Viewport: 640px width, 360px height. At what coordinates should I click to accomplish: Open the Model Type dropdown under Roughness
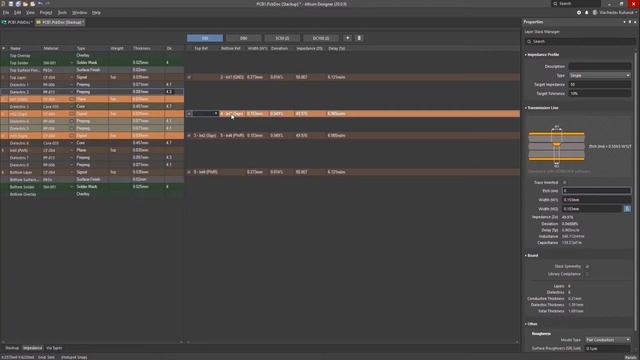point(608,340)
